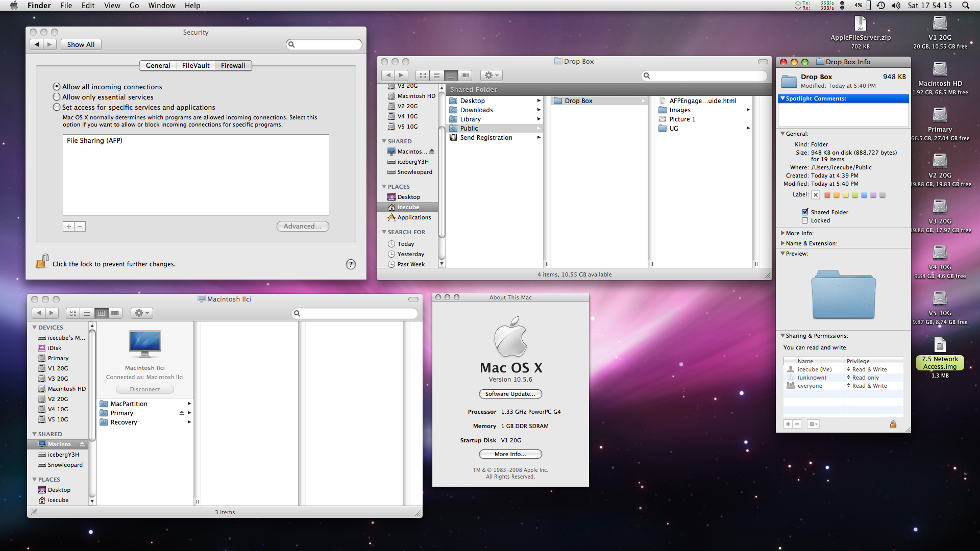Apply green label color to Drop Box

[x=855, y=195]
